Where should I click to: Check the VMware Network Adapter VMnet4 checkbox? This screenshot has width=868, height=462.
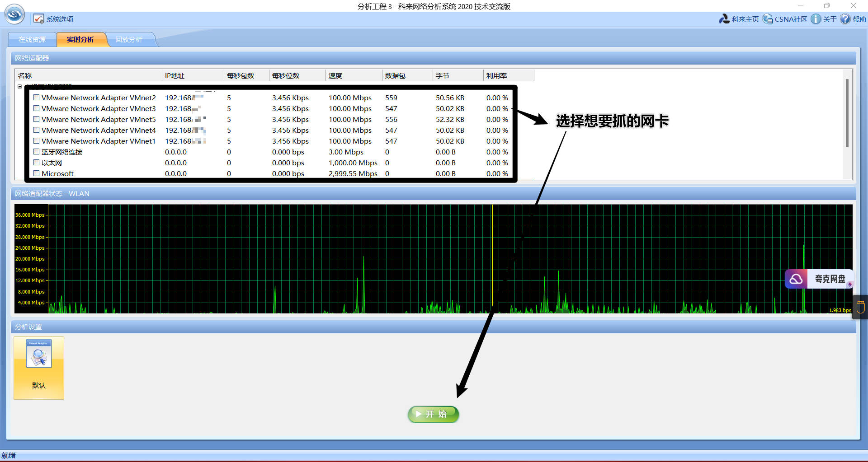pos(36,130)
